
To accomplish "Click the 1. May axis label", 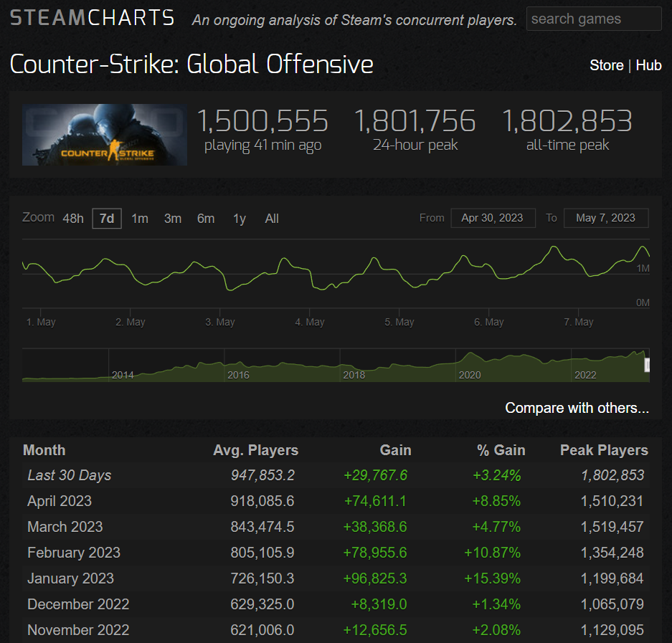I will 41,322.
